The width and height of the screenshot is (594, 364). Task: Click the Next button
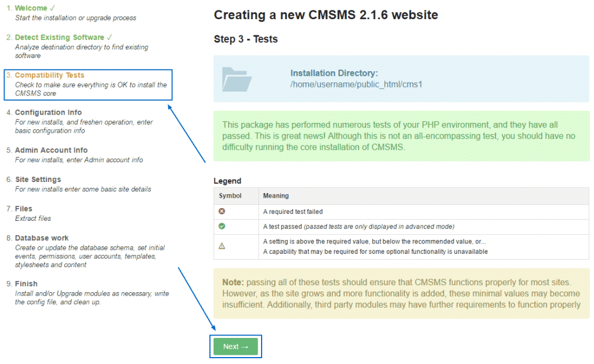click(x=236, y=345)
